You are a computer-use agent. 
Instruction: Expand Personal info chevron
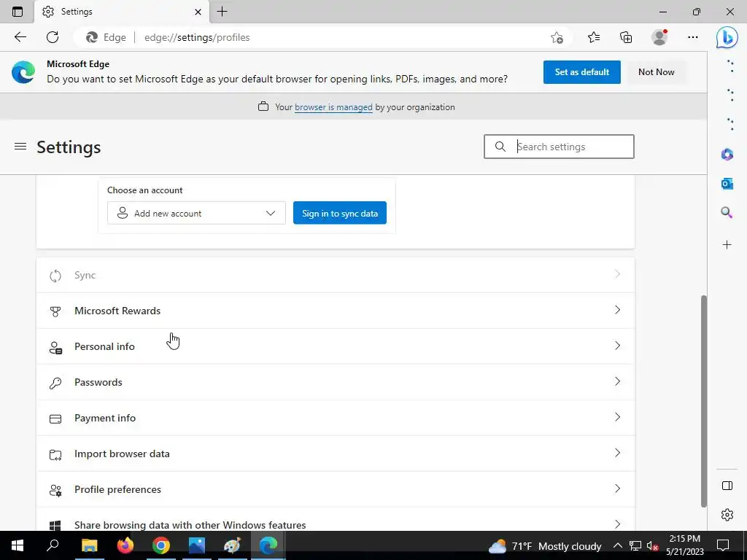(617, 346)
